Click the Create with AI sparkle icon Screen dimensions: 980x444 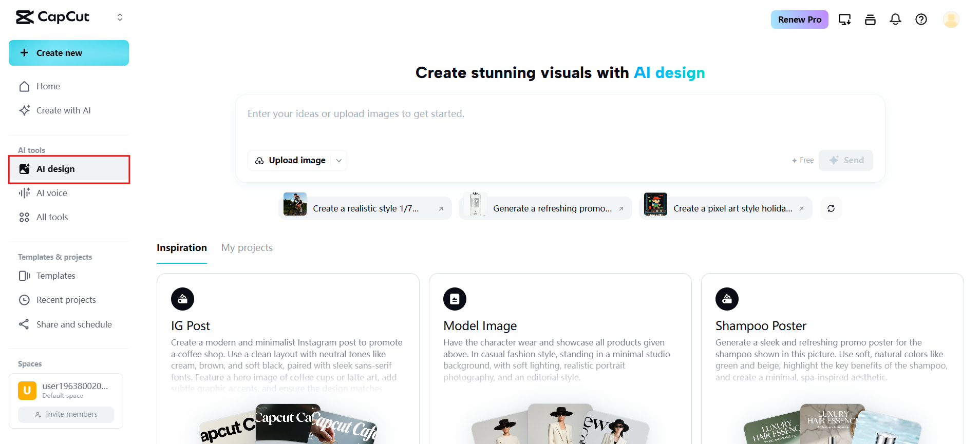click(x=24, y=110)
